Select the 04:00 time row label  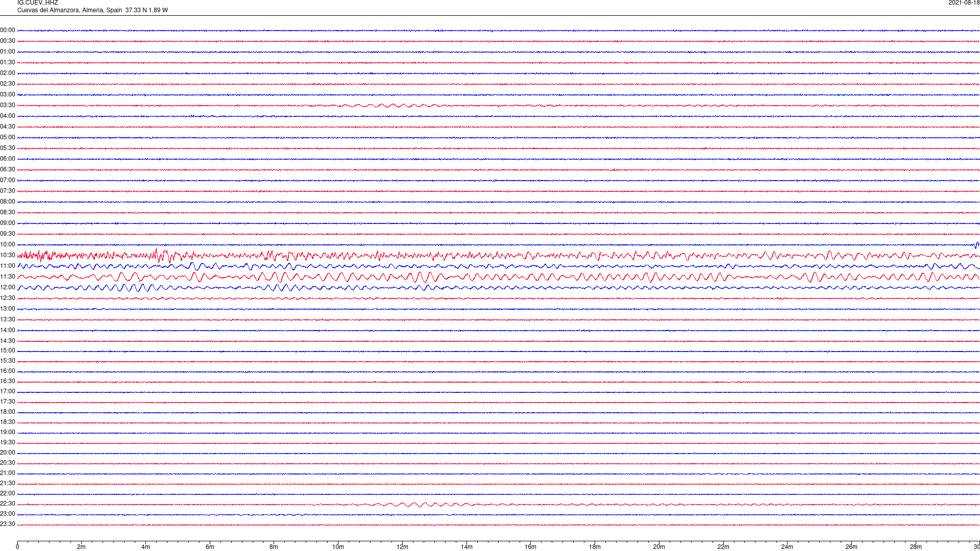point(8,116)
